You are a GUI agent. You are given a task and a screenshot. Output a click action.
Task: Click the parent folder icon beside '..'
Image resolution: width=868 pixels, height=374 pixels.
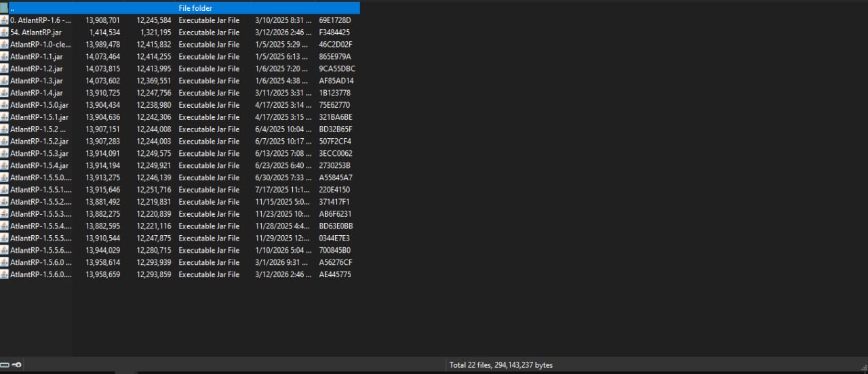pos(4,8)
